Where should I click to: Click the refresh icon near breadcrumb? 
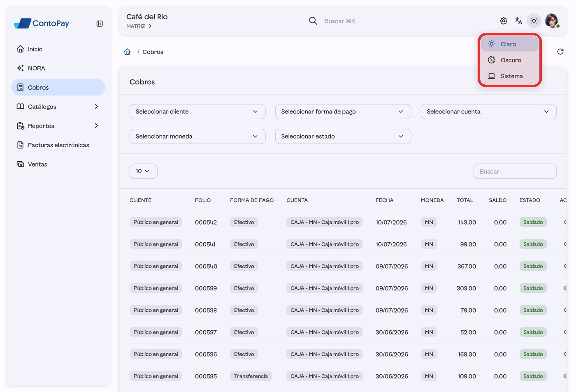tap(560, 51)
